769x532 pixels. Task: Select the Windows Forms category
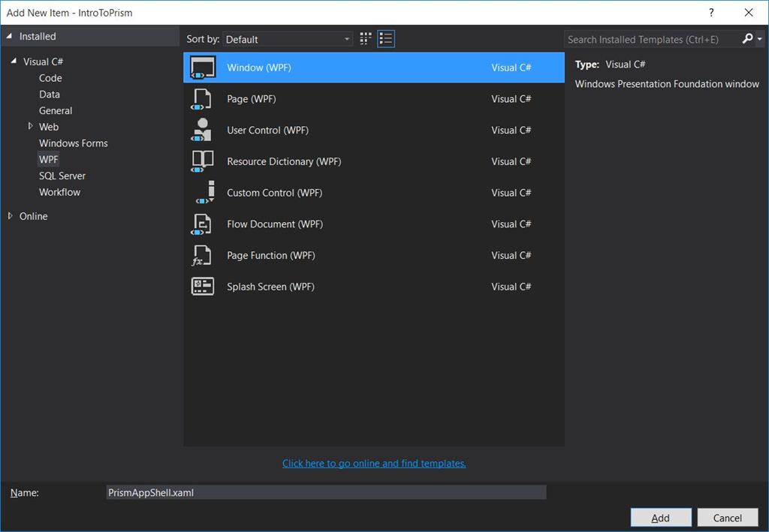pos(74,143)
